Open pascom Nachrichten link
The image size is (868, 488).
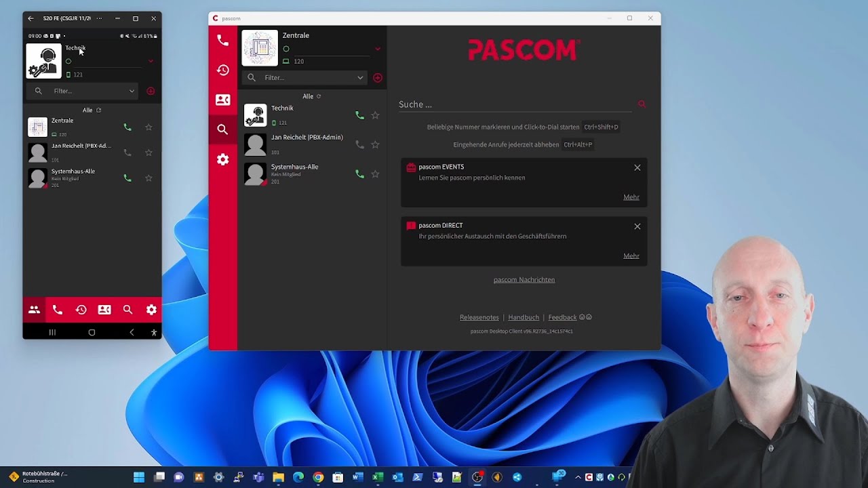pyautogui.click(x=524, y=279)
